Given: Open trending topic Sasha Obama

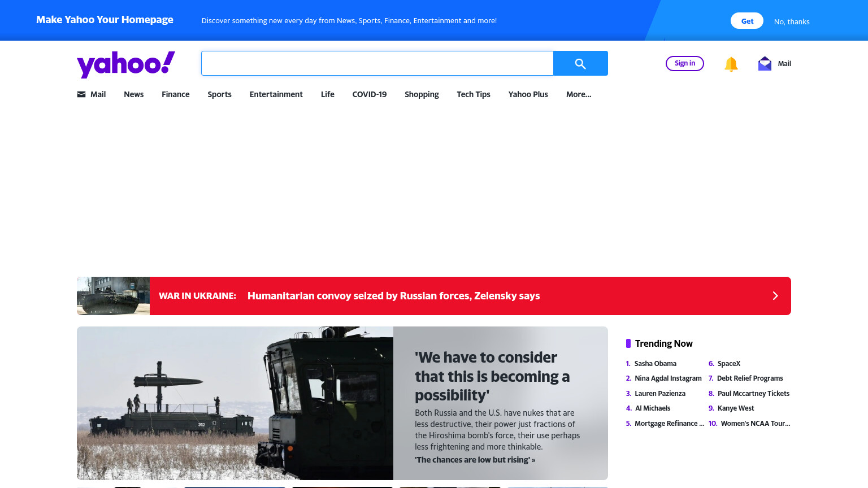Looking at the screenshot, I should coord(655,364).
